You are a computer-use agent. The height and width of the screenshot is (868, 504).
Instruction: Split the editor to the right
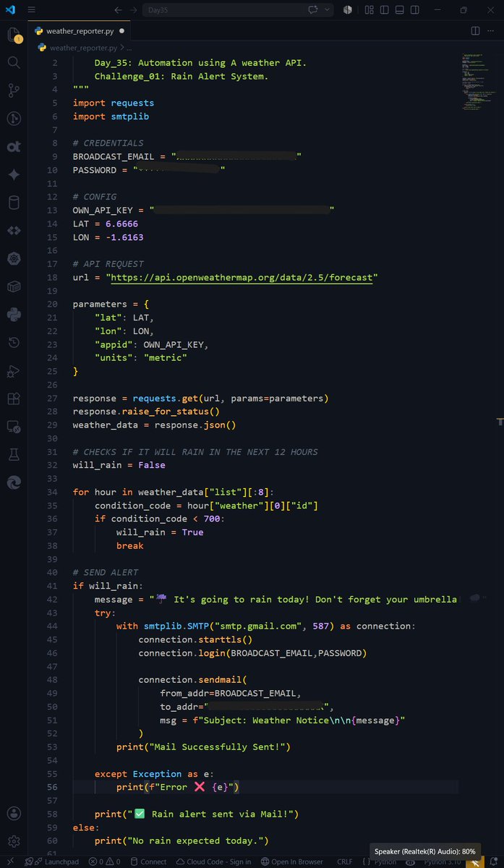point(475,31)
